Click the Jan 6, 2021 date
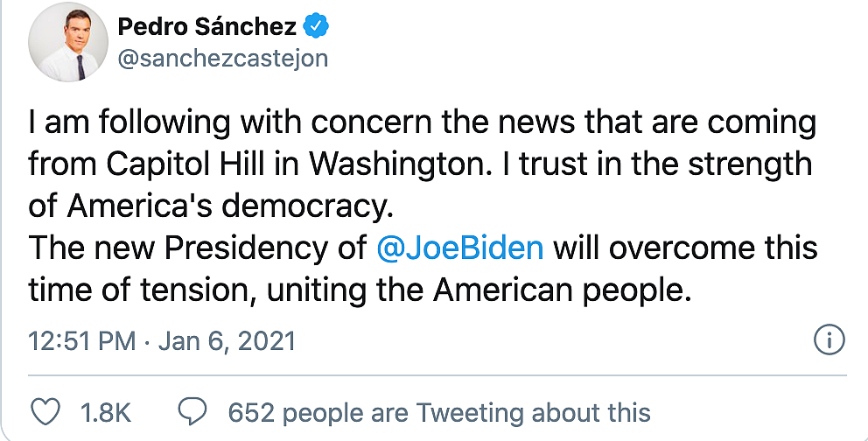This screenshot has height=441, width=868. point(227,341)
